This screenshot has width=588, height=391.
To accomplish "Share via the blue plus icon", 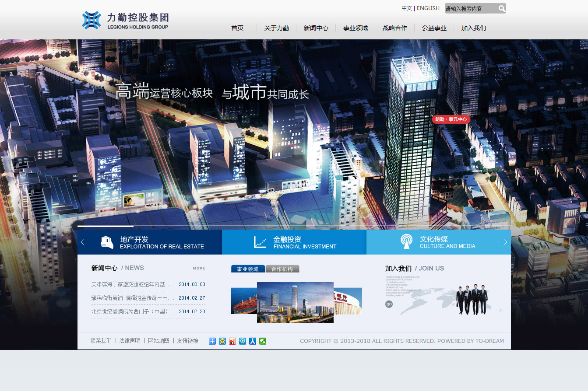I will tap(212, 341).
